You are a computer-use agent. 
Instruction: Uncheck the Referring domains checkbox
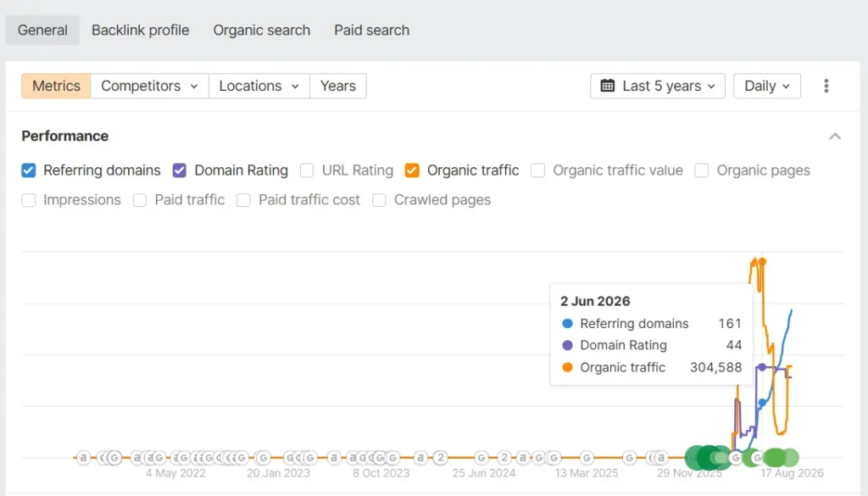coord(29,170)
